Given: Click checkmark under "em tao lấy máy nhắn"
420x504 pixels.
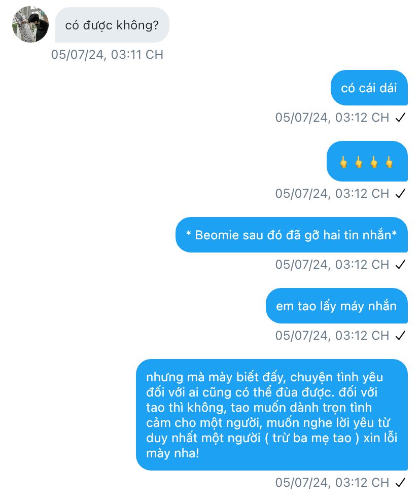Looking at the screenshot, I should tap(400, 336).
